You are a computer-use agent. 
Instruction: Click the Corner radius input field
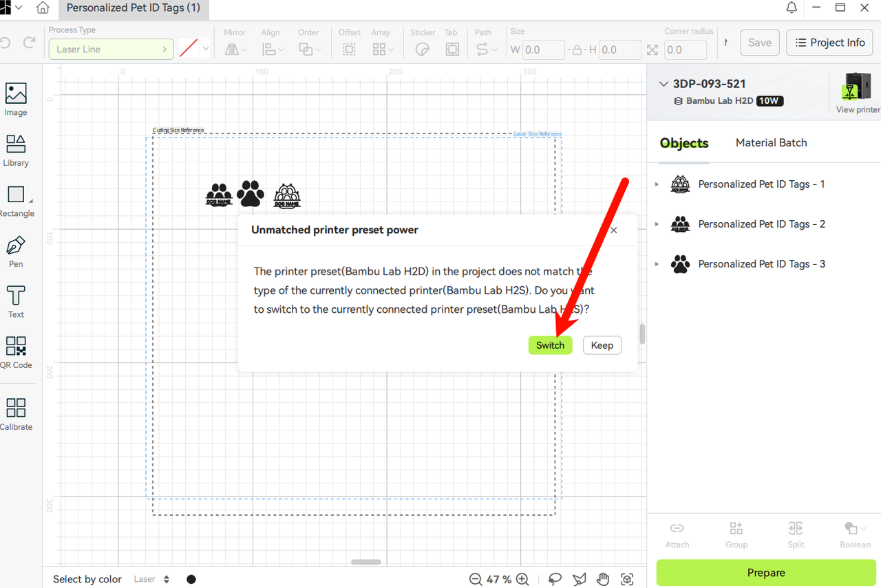686,50
